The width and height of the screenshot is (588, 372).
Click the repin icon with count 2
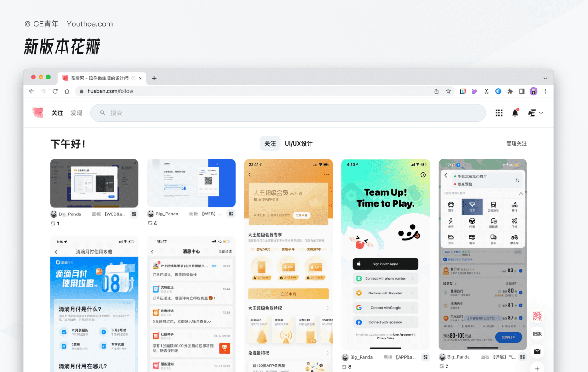pos(441,366)
